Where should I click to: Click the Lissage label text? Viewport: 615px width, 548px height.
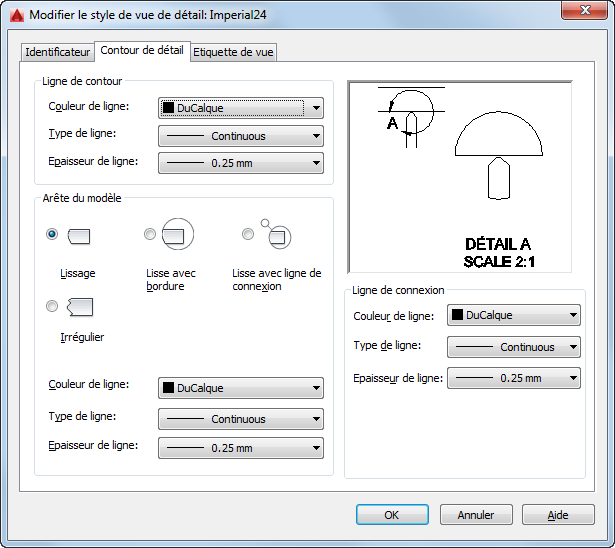pyautogui.click(x=78, y=273)
